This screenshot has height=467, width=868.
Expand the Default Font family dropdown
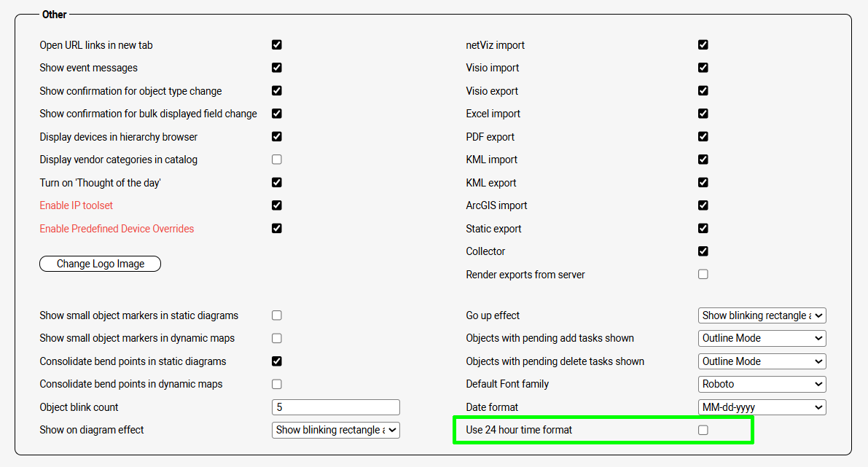(x=762, y=384)
